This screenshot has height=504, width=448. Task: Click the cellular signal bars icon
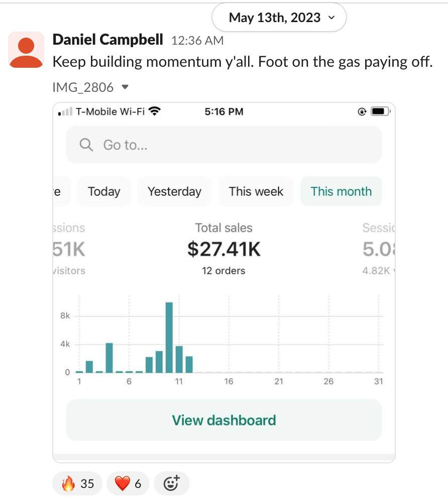pyautogui.click(x=65, y=112)
